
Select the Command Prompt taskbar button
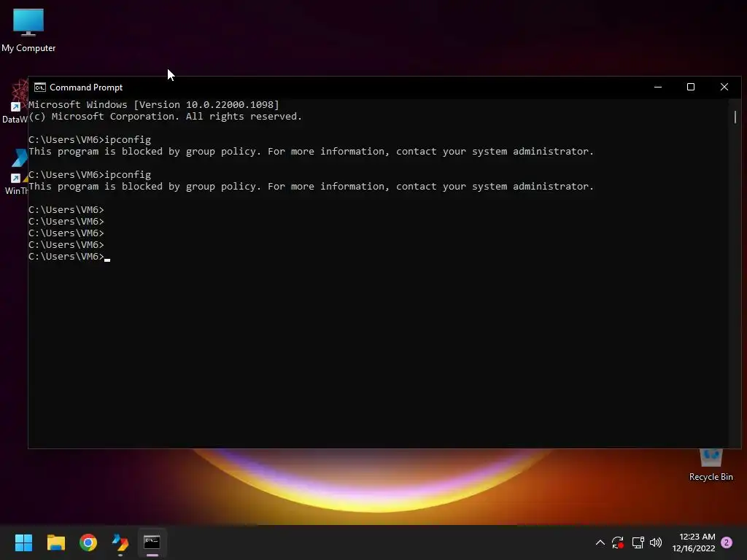click(152, 542)
